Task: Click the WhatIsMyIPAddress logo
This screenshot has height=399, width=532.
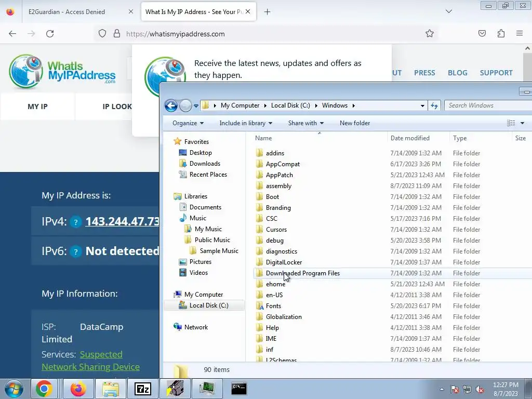Action: [x=62, y=72]
